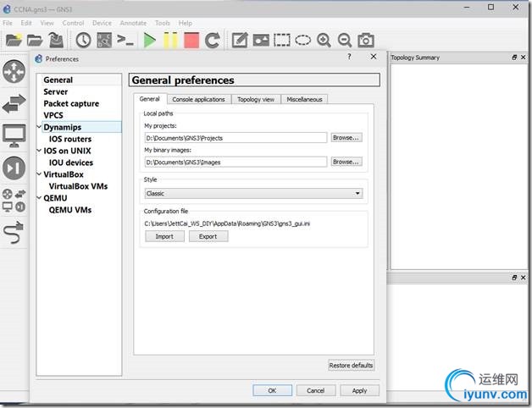Open the snapshot manager clock icon
Image resolution: width=532 pixels, height=408 pixels.
pyautogui.click(x=83, y=41)
